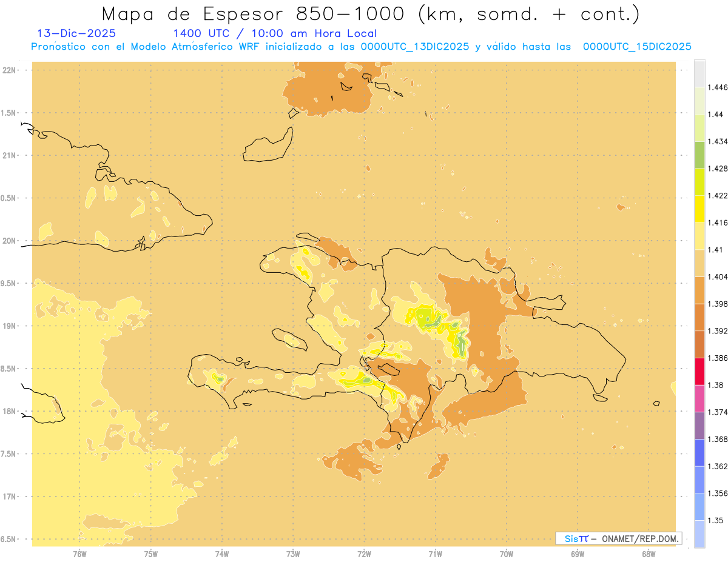Click the pale yellow swatch between 1.41 and 1.416
Image resolution: width=728 pixels, height=562 pixels.
pyautogui.click(x=699, y=236)
